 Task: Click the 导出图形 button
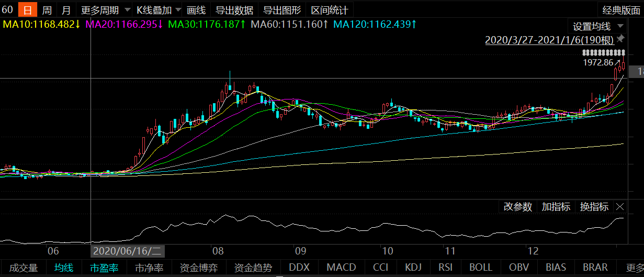pos(281,9)
